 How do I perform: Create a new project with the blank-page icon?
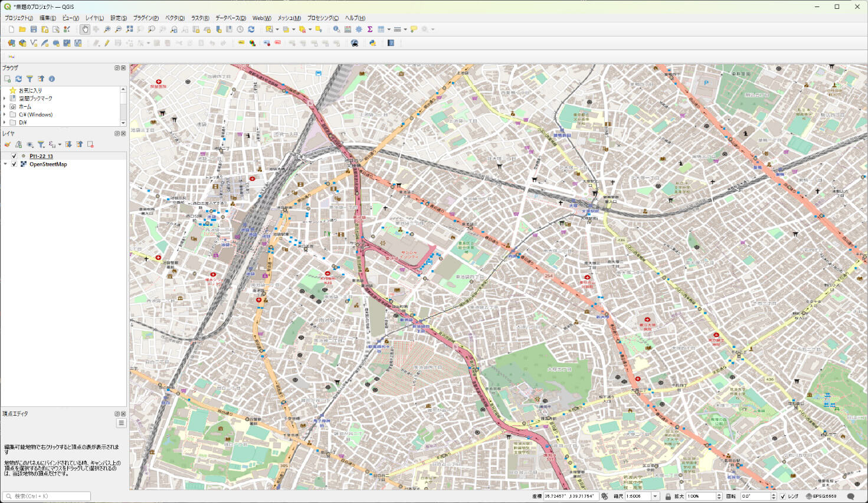tap(11, 29)
